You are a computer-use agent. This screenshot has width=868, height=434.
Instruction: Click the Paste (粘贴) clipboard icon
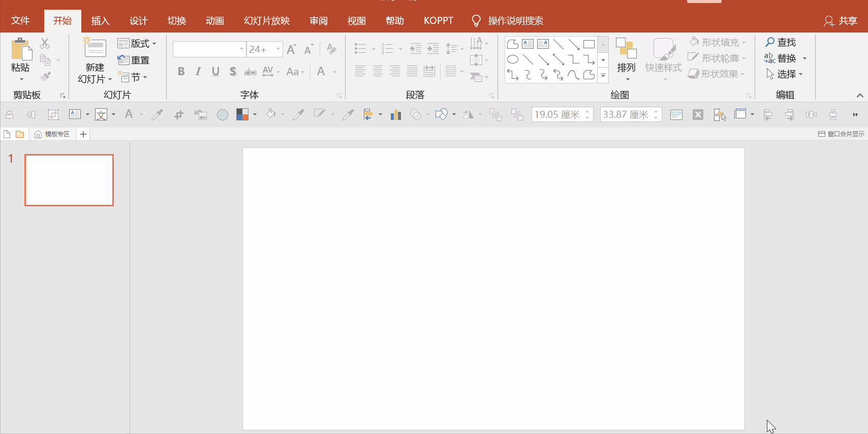coord(21,50)
